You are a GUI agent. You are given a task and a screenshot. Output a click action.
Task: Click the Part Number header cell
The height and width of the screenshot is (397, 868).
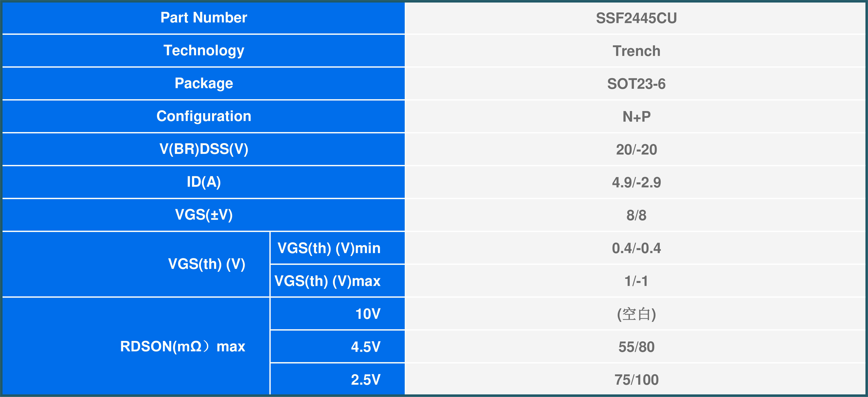[x=204, y=18]
